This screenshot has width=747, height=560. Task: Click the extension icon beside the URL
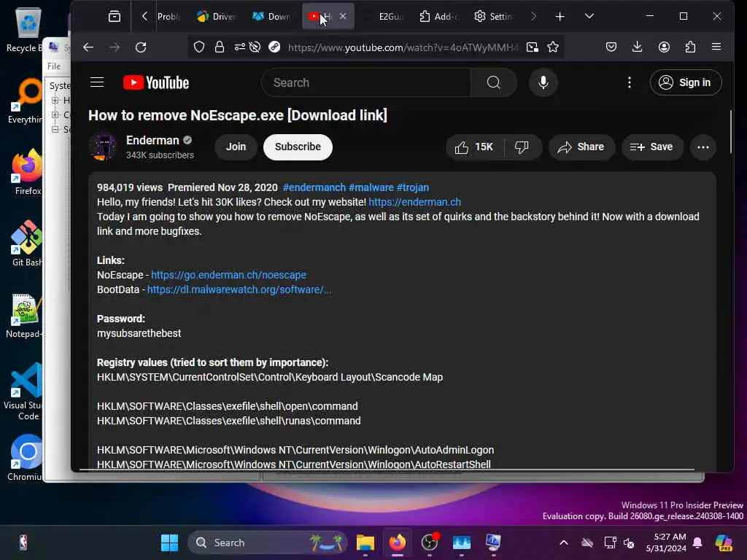pyautogui.click(x=274, y=47)
